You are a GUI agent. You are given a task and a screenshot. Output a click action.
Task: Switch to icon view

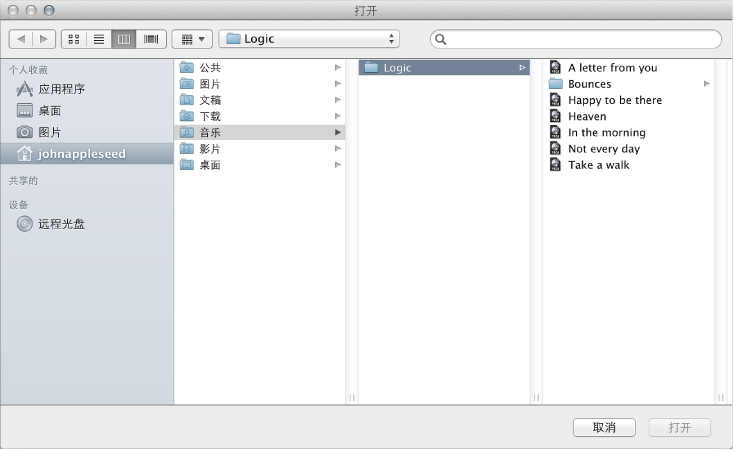pyautogui.click(x=74, y=39)
